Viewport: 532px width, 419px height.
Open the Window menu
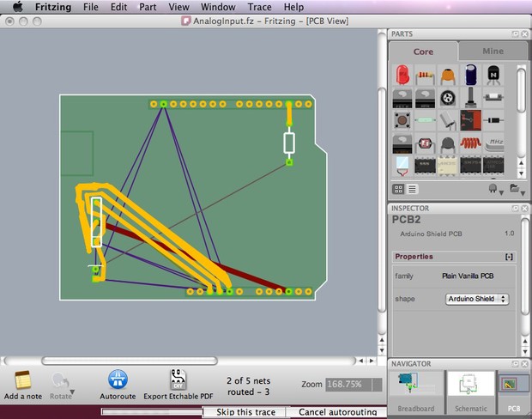point(218,7)
